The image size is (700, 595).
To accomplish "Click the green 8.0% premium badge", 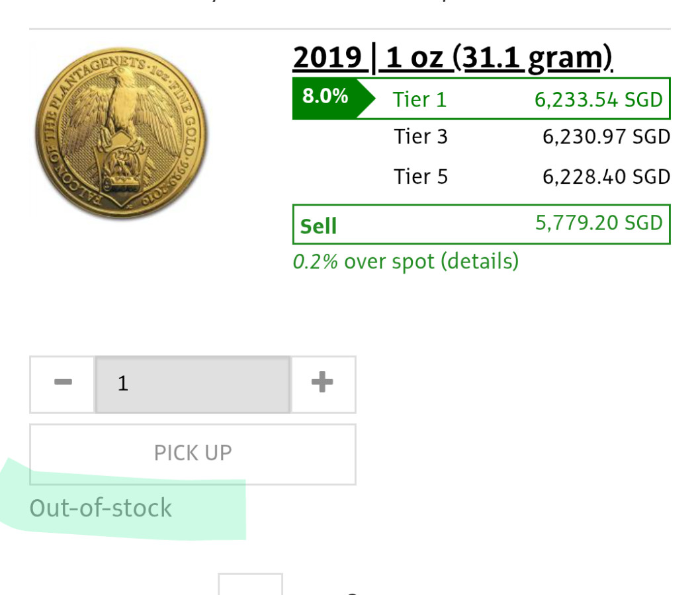I will [326, 97].
